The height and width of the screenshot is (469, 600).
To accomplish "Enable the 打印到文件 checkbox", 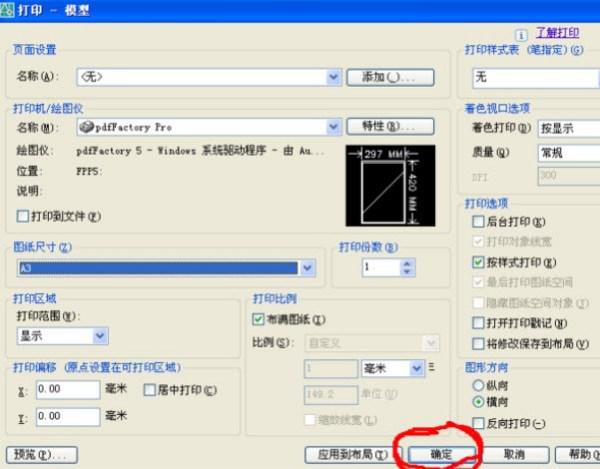I will click(x=24, y=216).
